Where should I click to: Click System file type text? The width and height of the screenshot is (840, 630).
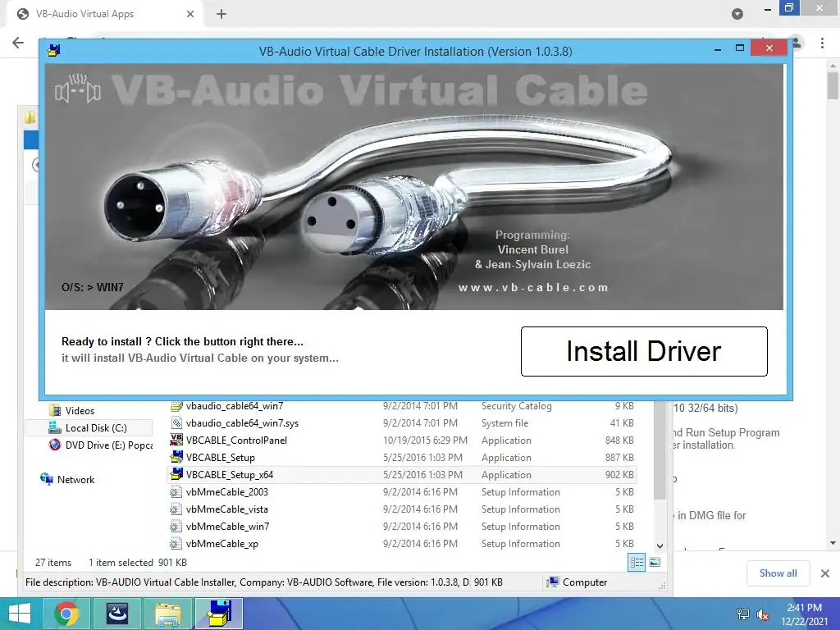tap(504, 423)
